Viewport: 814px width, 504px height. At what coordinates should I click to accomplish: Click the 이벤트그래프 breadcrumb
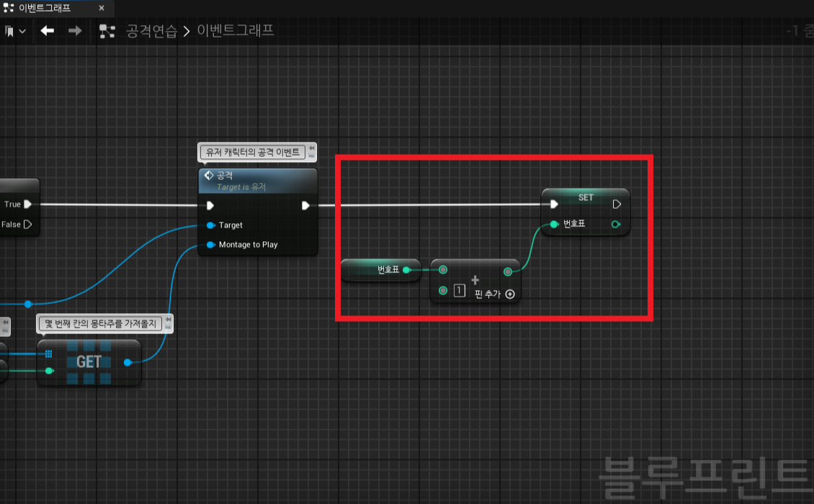coord(235,31)
